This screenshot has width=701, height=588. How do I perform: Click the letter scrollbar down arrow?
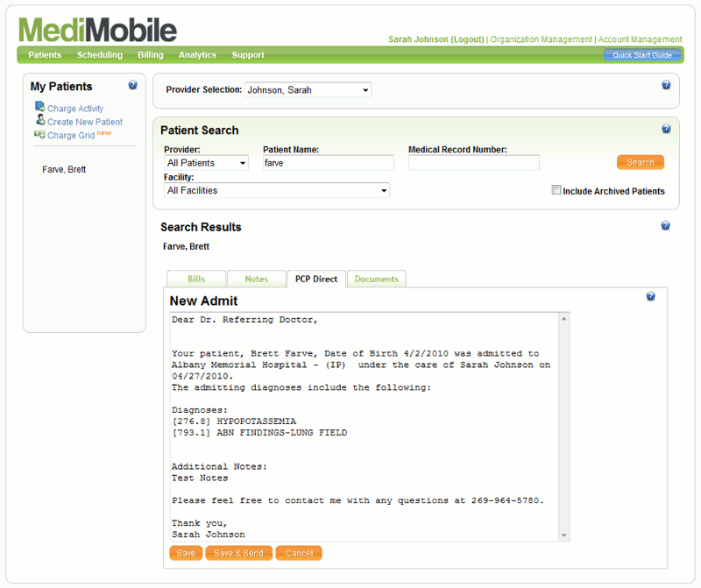564,535
